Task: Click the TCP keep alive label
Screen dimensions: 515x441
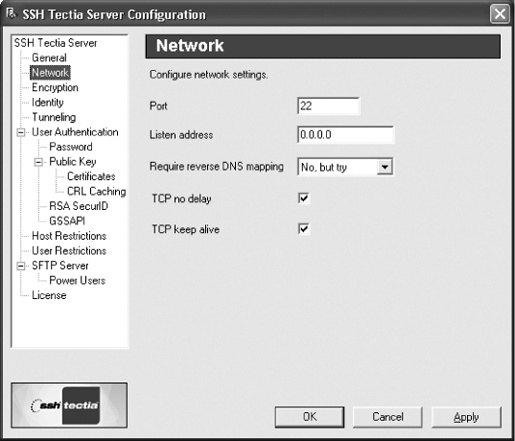Action: (186, 229)
